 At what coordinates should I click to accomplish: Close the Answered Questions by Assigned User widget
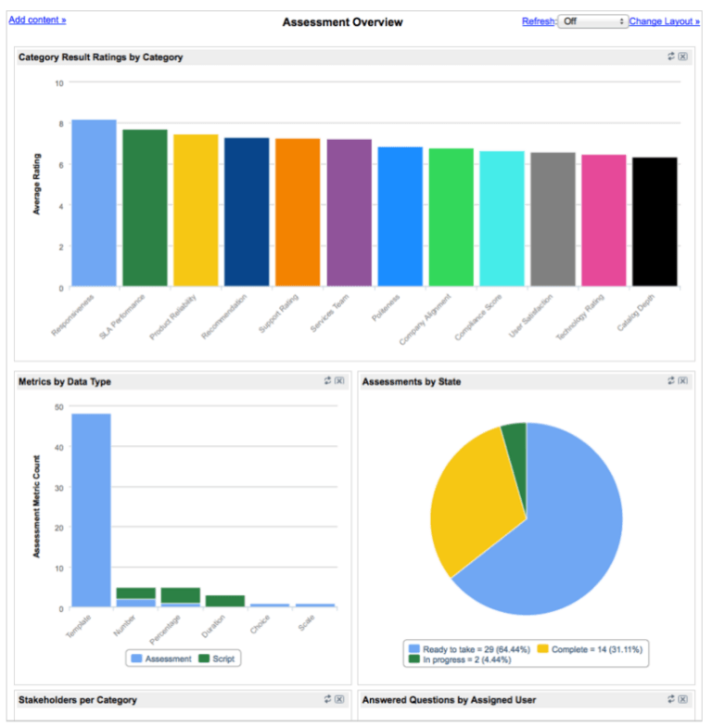coord(683,699)
